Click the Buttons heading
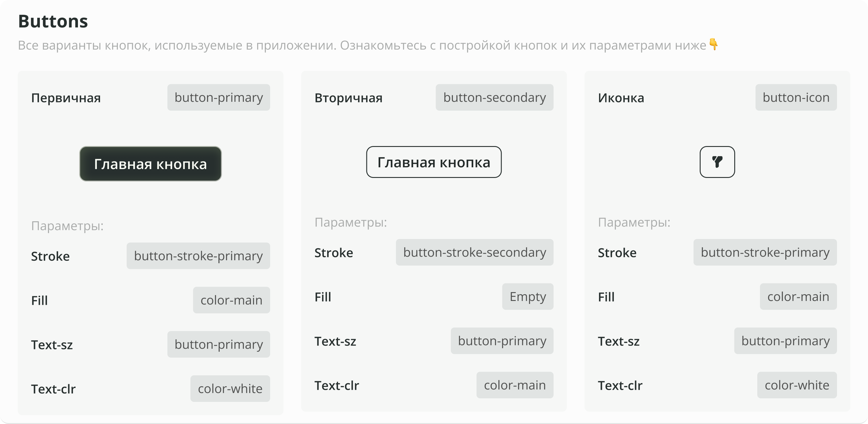This screenshot has width=868, height=424. [53, 21]
